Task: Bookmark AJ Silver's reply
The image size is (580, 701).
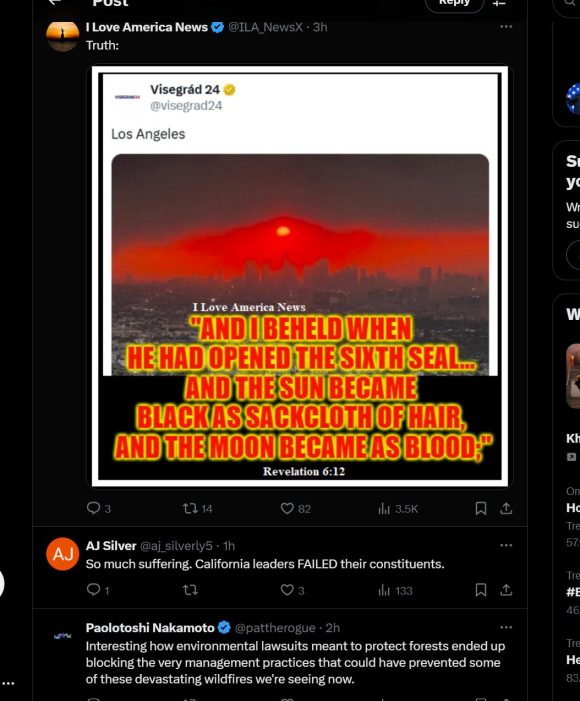Action: 481,590
